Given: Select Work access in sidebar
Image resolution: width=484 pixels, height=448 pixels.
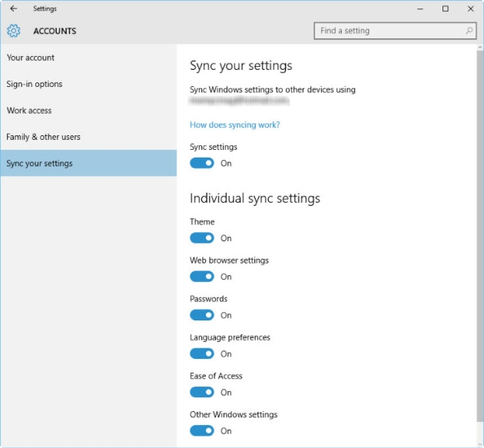Looking at the screenshot, I should click(29, 111).
